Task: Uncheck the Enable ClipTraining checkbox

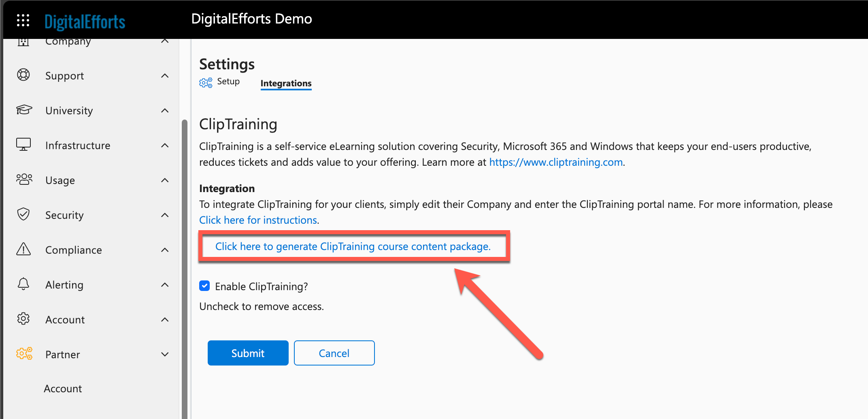Action: (x=204, y=286)
